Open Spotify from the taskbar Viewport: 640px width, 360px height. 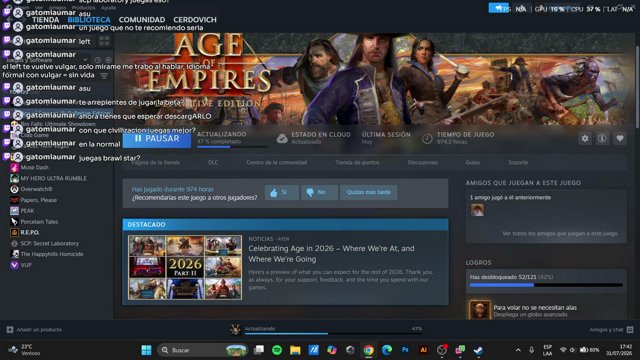[277, 350]
